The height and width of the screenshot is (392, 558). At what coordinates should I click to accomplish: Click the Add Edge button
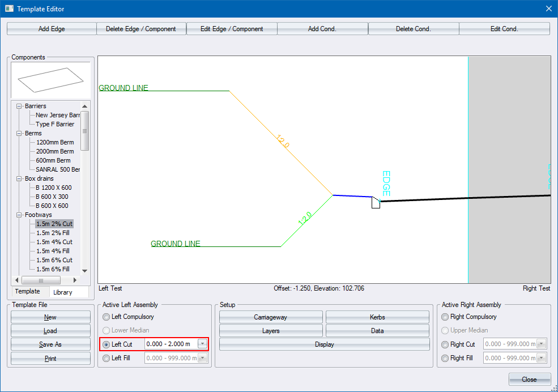[x=52, y=29]
